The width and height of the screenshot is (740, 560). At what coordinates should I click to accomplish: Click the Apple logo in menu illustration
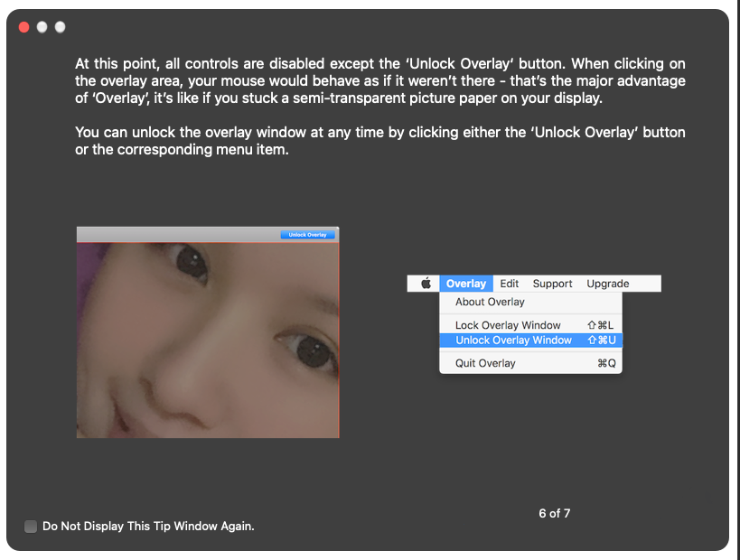426,284
